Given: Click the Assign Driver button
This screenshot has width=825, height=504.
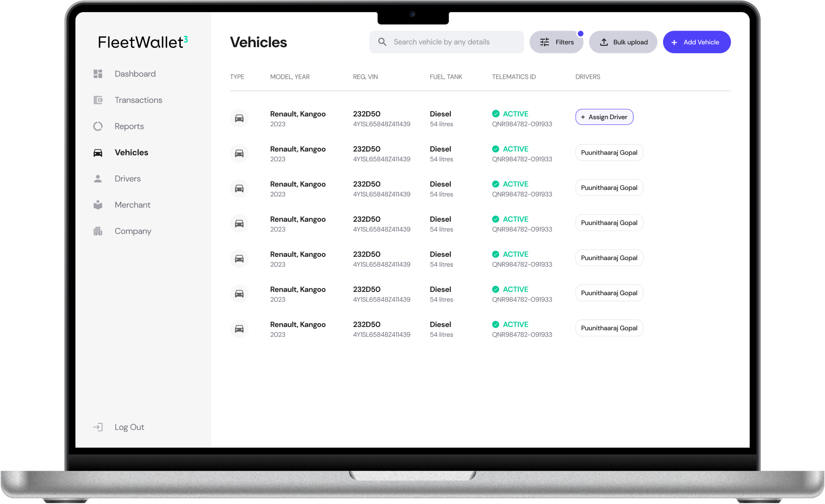Looking at the screenshot, I should [x=604, y=117].
